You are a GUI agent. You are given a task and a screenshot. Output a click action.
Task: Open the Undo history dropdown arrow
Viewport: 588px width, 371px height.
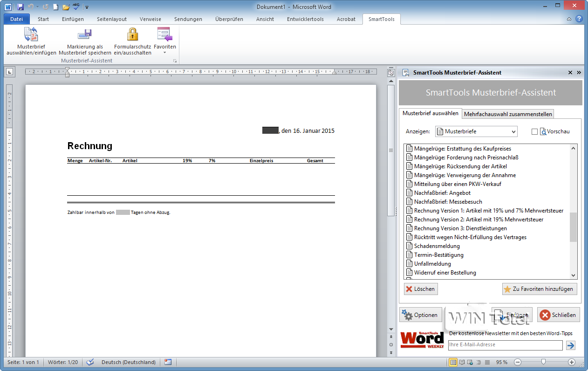38,7
